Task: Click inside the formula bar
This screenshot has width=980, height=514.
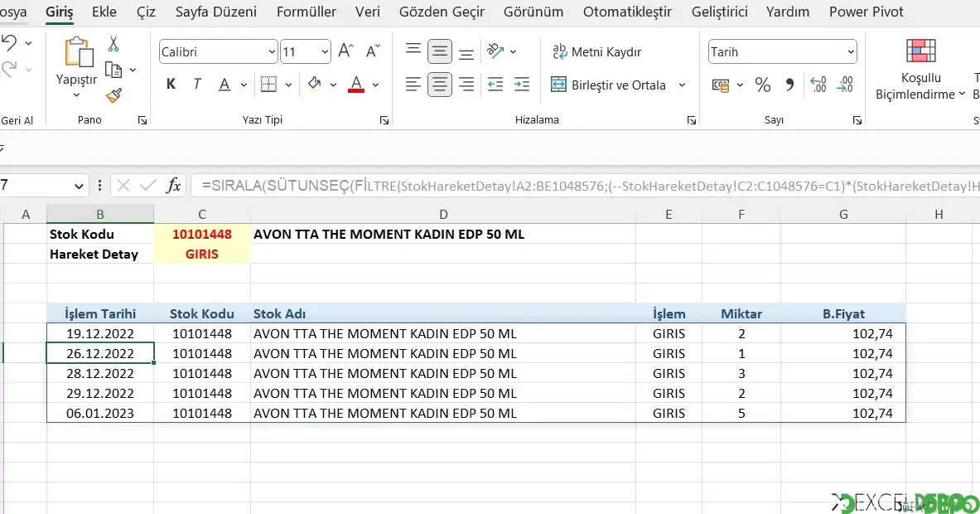Action: tap(585, 186)
